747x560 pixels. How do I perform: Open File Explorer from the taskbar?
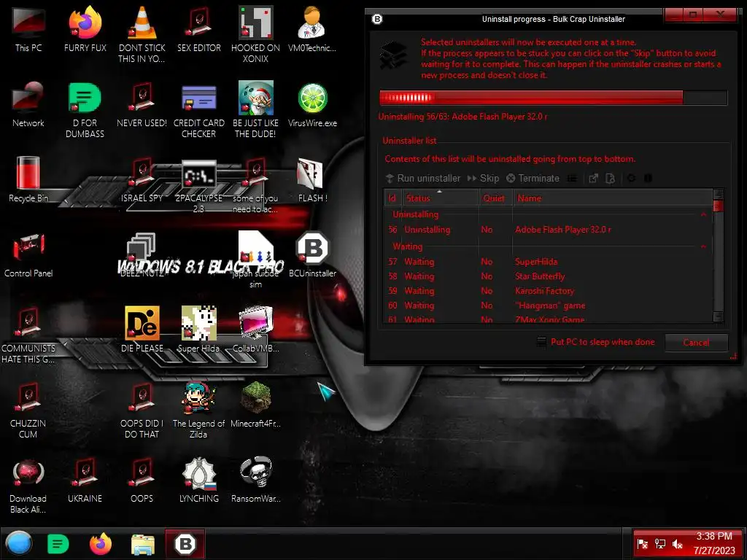(142, 544)
